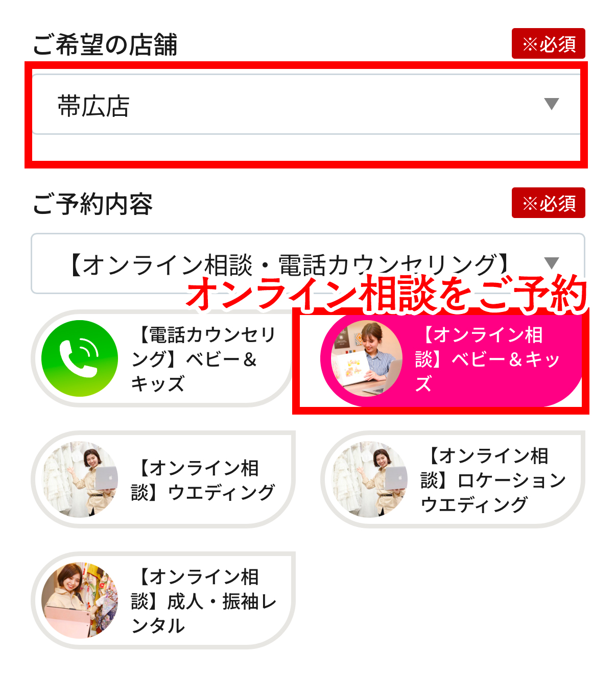Click the ご予約内容 label
The height and width of the screenshot is (676, 616).
click(93, 204)
